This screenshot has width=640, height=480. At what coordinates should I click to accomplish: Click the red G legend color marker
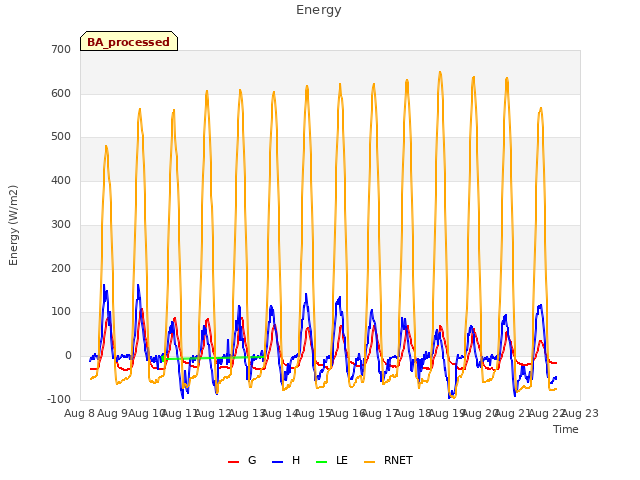point(233,462)
